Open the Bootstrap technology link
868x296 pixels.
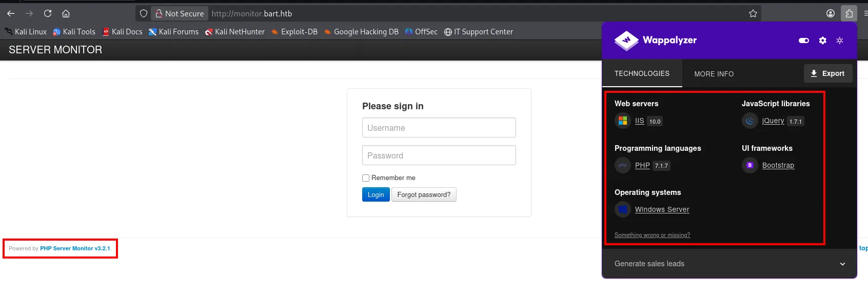[778, 165]
